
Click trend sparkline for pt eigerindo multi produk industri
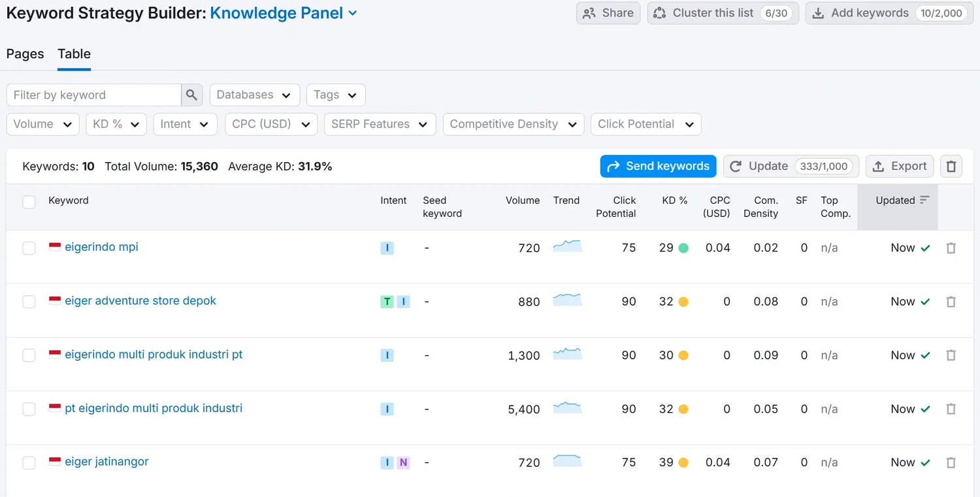[x=567, y=408]
